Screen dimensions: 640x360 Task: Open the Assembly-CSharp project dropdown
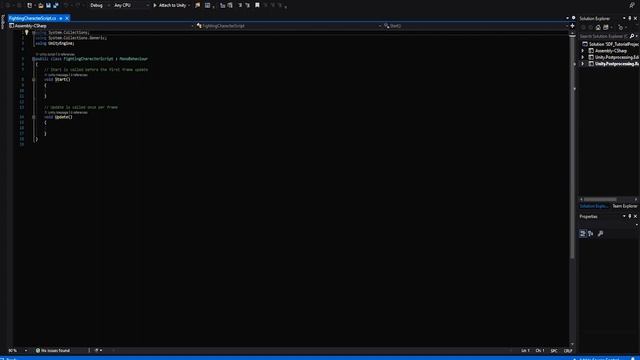pos(101,26)
